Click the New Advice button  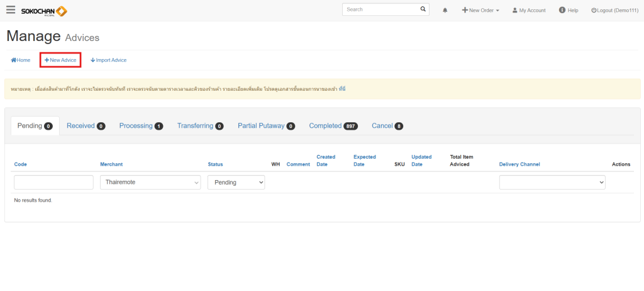[60, 60]
